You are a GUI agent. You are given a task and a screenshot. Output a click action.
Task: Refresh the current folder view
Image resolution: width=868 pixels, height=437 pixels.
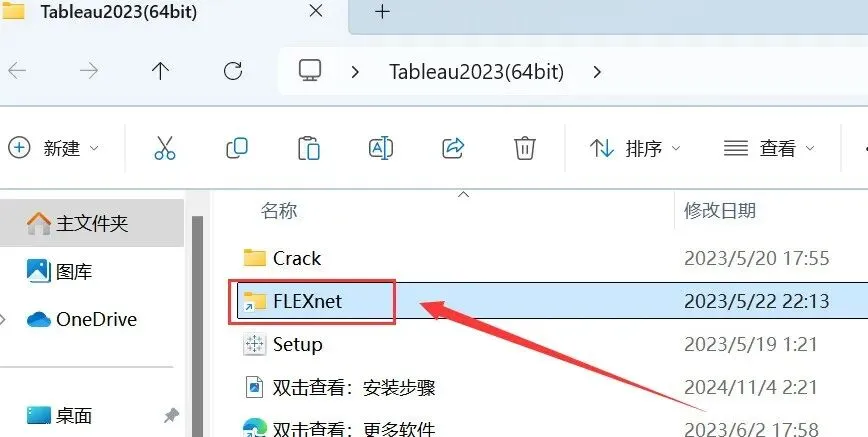(x=233, y=71)
